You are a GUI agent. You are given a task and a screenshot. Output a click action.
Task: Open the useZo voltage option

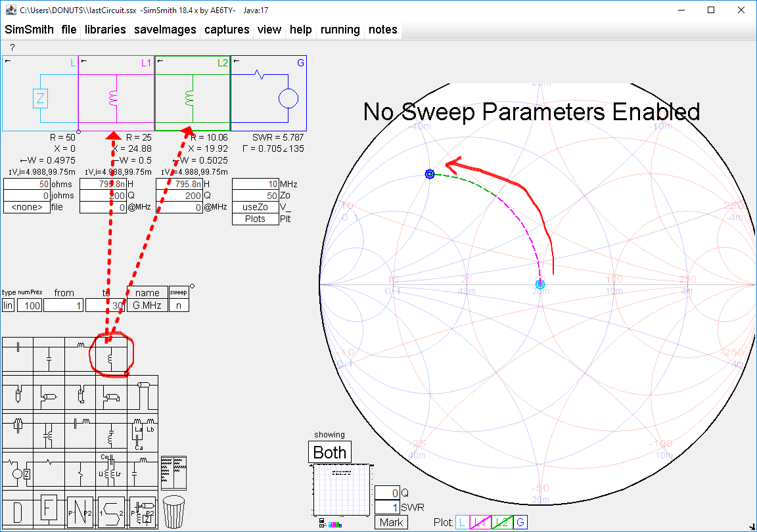(x=256, y=207)
